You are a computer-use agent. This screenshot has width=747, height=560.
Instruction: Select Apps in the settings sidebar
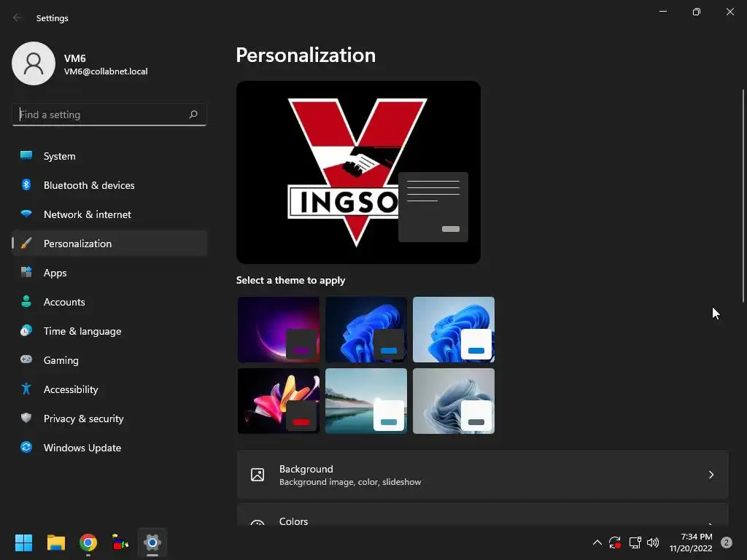coord(109,273)
